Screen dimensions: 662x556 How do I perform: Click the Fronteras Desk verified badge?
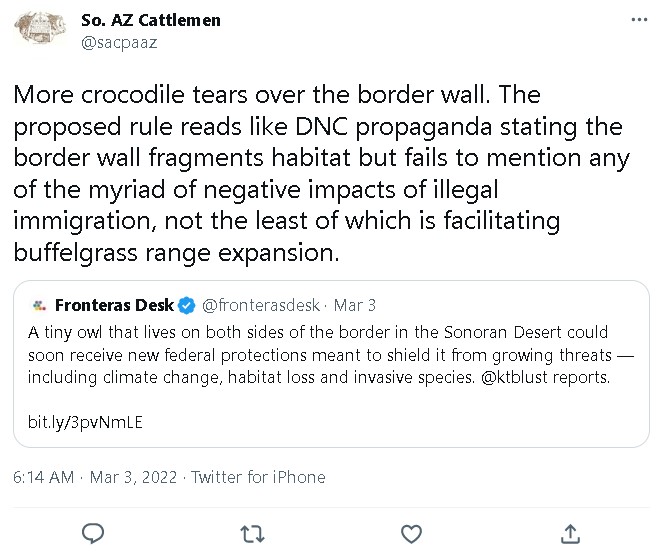pos(188,305)
